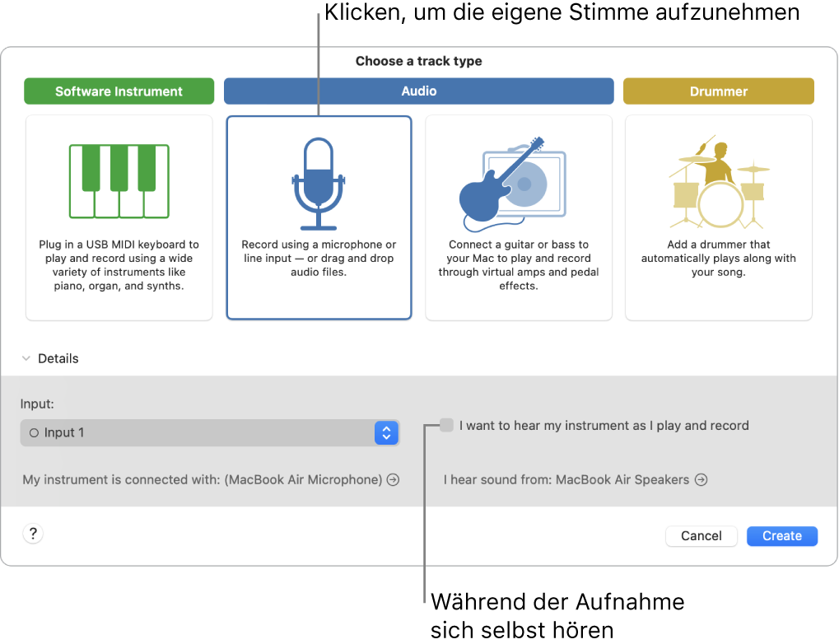Image resolution: width=839 pixels, height=644 pixels.
Task: Click the arrow after MacBook Air Speakers
Action: pyautogui.click(x=701, y=479)
